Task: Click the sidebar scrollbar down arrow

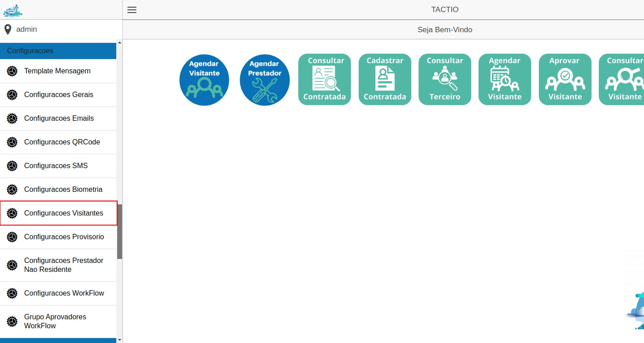Action: click(x=119, y=340)
